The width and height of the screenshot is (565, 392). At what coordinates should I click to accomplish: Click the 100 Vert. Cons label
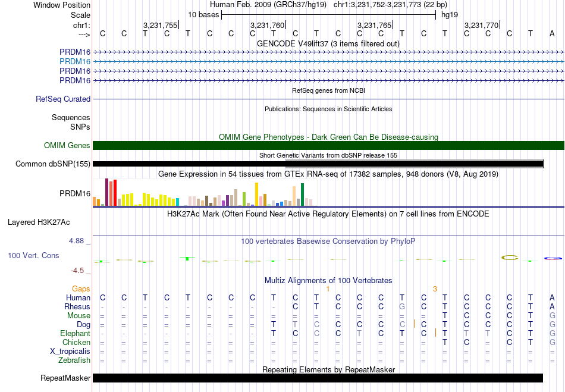(x=33, y=255)
